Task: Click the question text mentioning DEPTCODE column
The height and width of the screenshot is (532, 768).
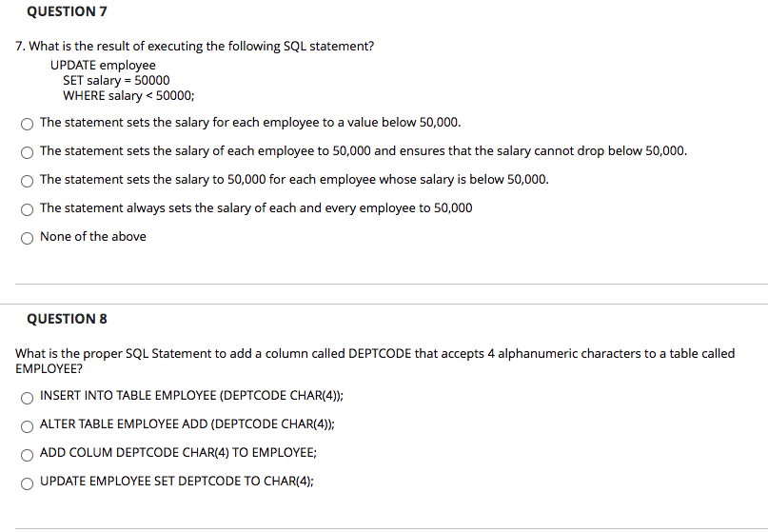Action: [x=375, y=361]
